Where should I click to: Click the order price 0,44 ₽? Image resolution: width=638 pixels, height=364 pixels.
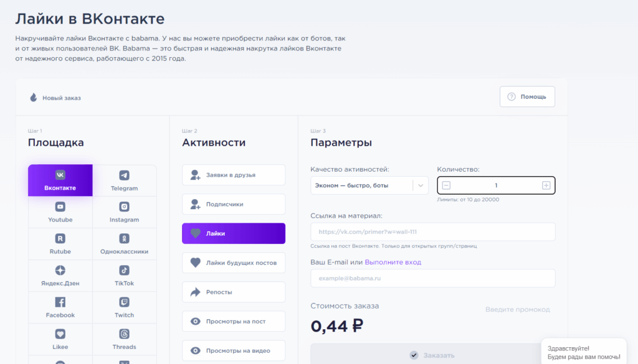337,326
